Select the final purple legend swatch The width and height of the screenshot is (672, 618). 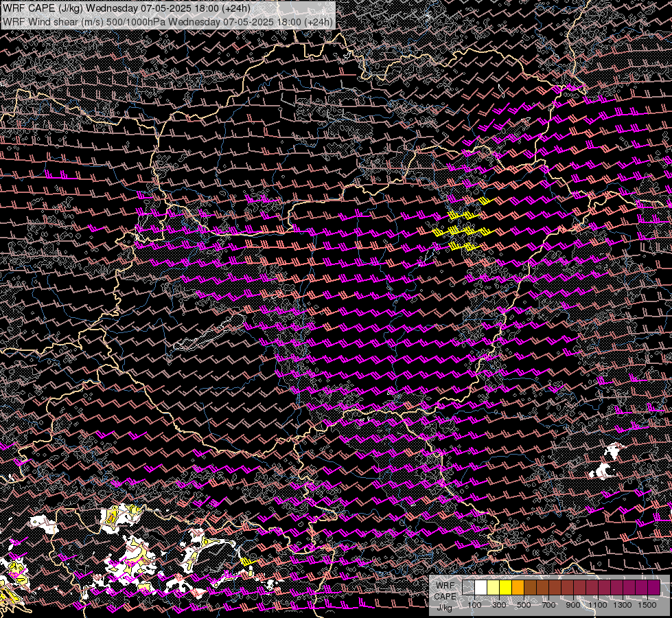[x=654, y=587]
